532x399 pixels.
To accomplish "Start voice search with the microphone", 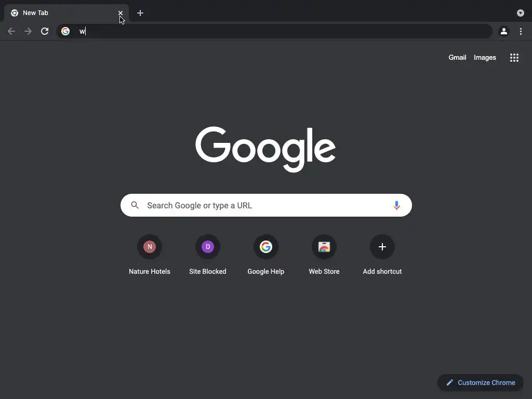I will (396, 205).
